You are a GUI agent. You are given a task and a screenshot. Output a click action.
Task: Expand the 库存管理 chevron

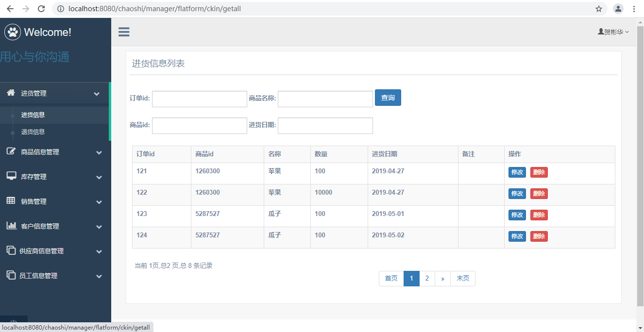[x=99, y=177]
